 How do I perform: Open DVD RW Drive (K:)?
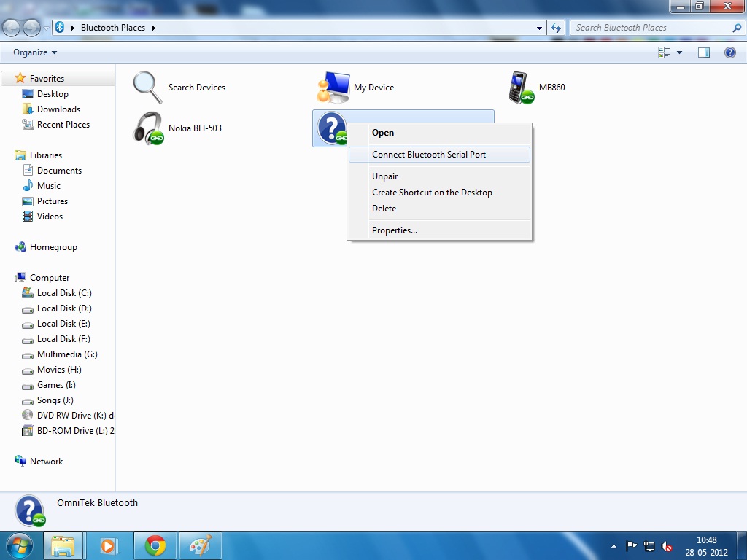pos(75,415)
